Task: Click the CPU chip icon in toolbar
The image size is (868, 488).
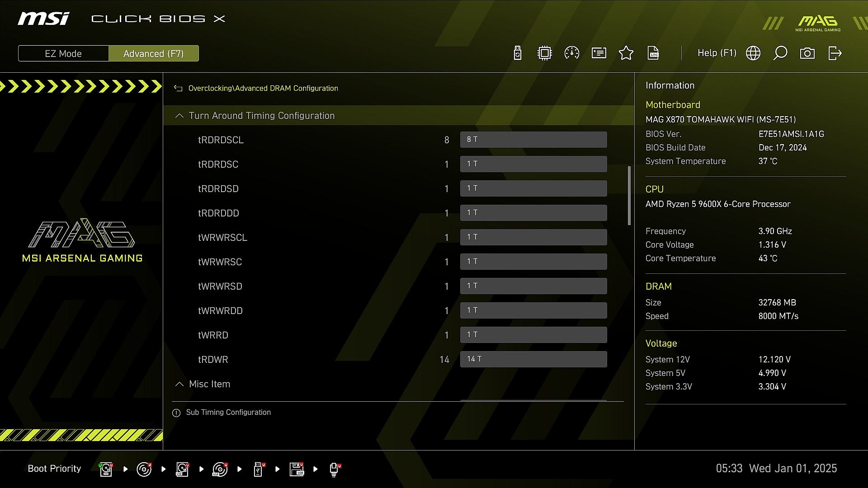Action: pyautogui.click(x=545, y=53)
